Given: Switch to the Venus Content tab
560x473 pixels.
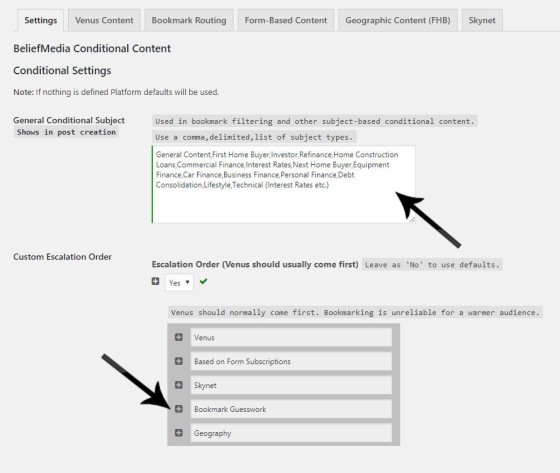Looking at the screenshot, I should 104,20.
